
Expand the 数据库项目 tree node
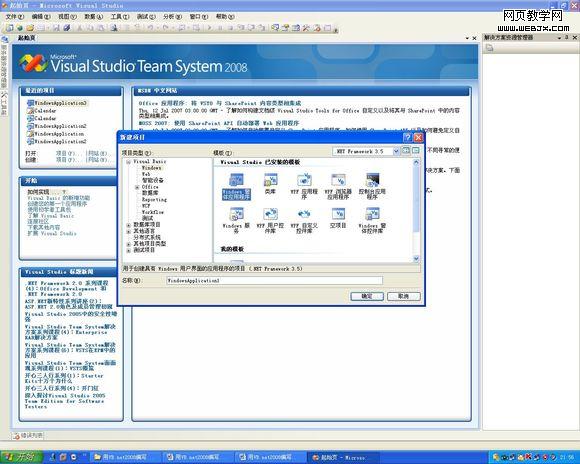(x=128, y=225)
